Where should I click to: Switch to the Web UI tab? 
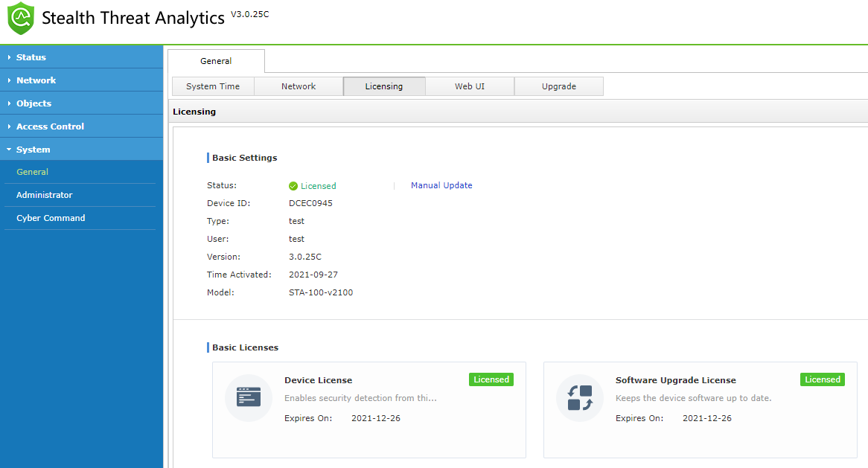pyautogui.click(x=470, y=86)
